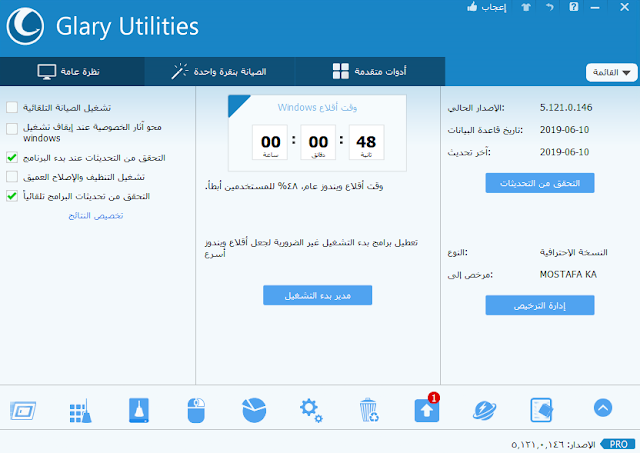Click the minutes value 00 box
This screenshot has height=453, width=640.
(x=318, y=142)
